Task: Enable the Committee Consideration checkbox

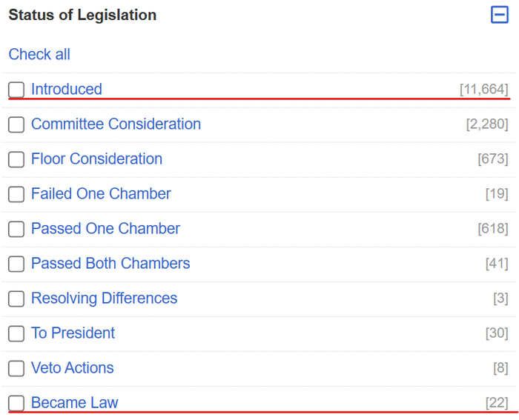Action: point(16,124)
